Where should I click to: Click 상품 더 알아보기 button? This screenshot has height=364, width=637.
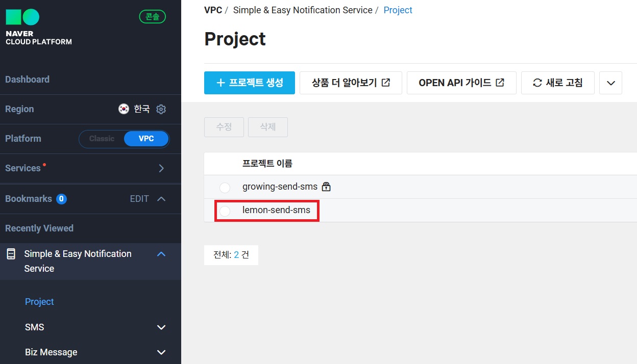(x=351, y=83)
